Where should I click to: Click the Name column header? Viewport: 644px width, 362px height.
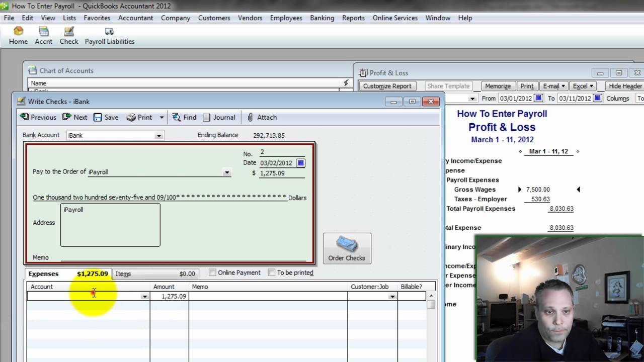(184, 83)
